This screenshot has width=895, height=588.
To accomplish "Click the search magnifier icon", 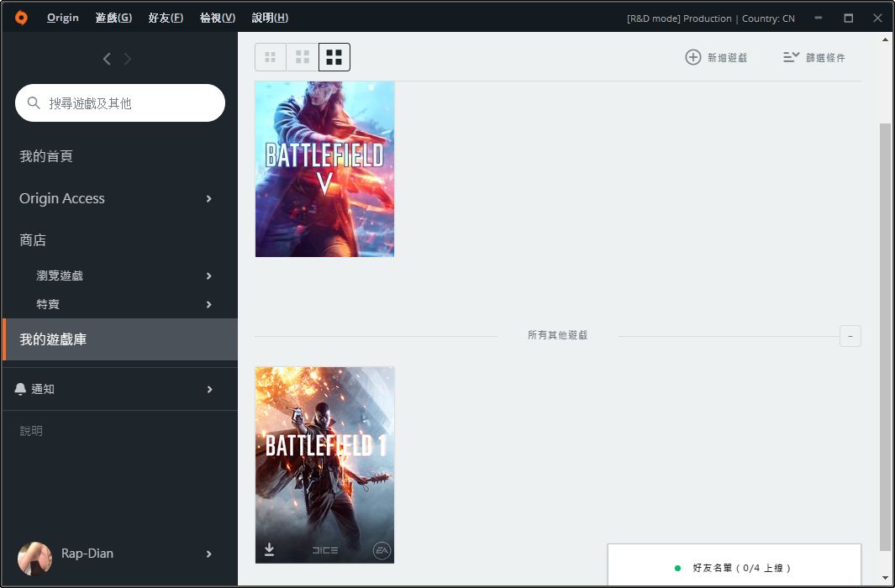I will [34, 102].
